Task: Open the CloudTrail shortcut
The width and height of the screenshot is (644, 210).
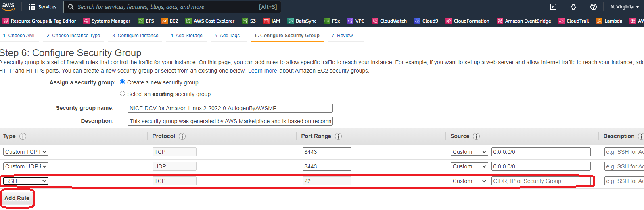Action: click(573, 21)
